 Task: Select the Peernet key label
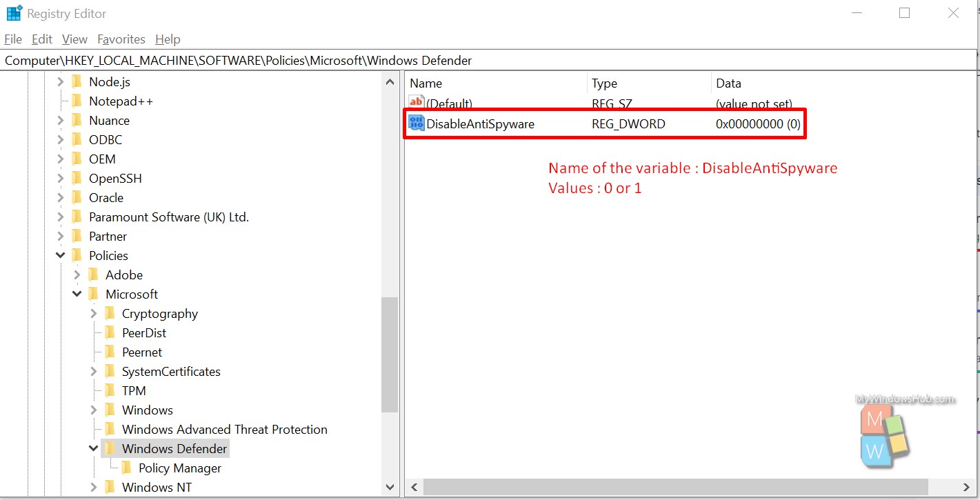(142, 352)
